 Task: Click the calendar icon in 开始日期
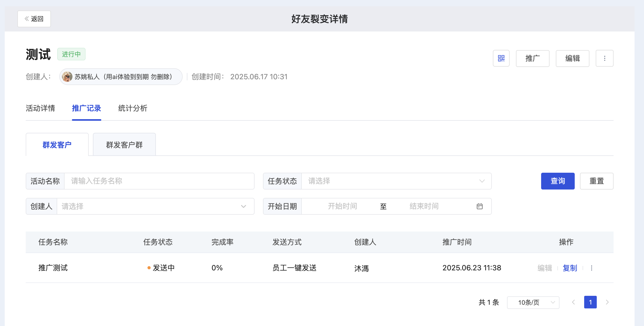(x=480, y=206)
